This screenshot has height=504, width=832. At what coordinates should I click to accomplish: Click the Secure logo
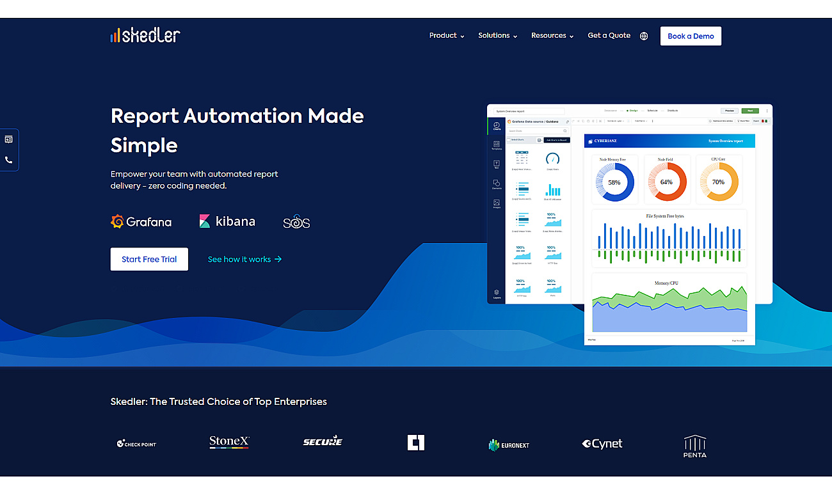[323, 441]
